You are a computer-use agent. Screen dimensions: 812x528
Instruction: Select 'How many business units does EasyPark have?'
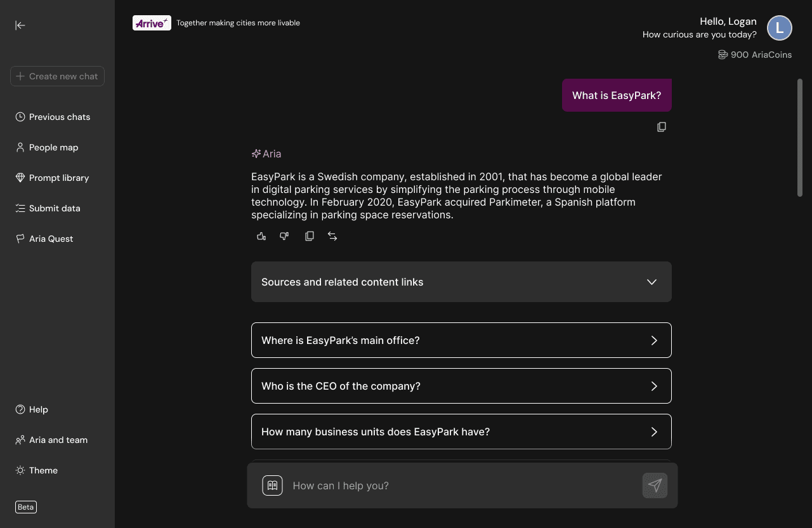[x=461, y=432]
